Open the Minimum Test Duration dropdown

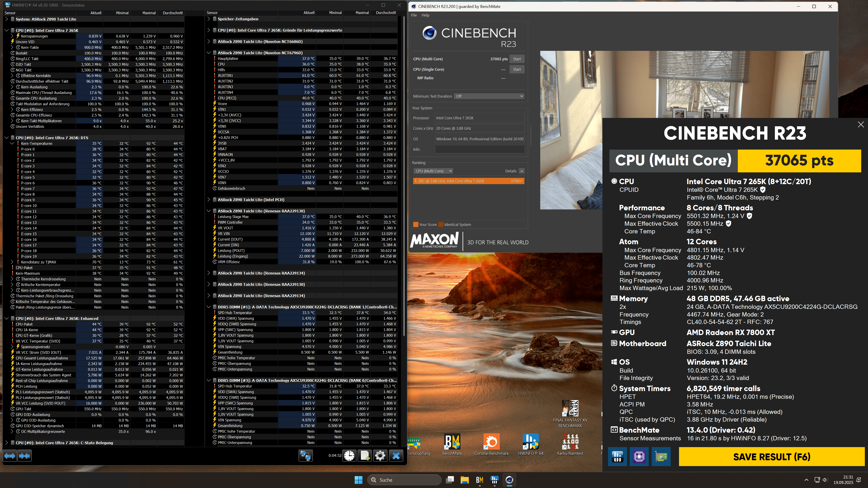489,96
